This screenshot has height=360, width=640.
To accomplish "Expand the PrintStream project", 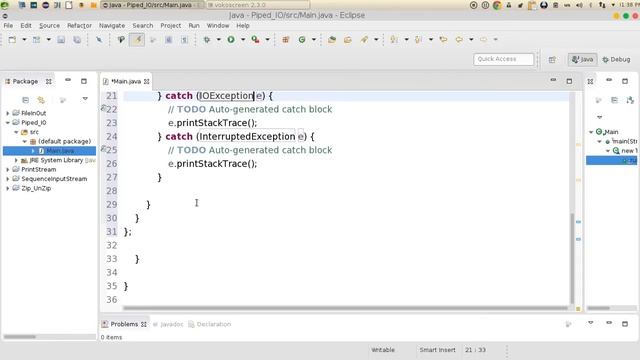I will pos(7,169).
